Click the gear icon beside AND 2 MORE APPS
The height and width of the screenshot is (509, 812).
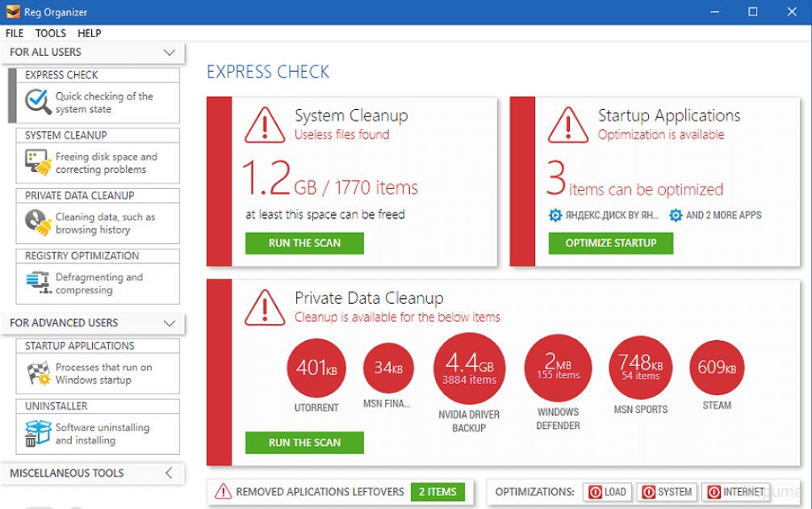click(x=676, y=216)
